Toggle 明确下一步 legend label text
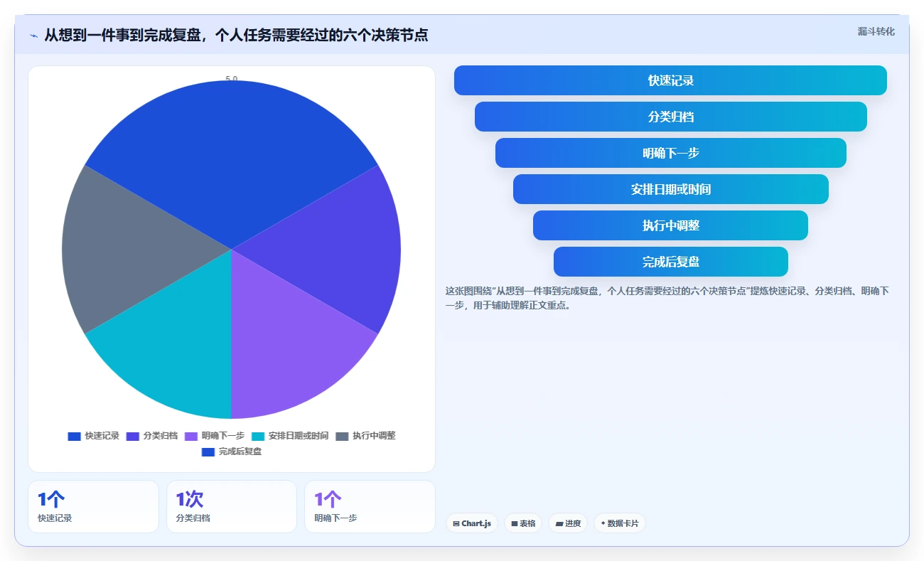 point(223,436)
